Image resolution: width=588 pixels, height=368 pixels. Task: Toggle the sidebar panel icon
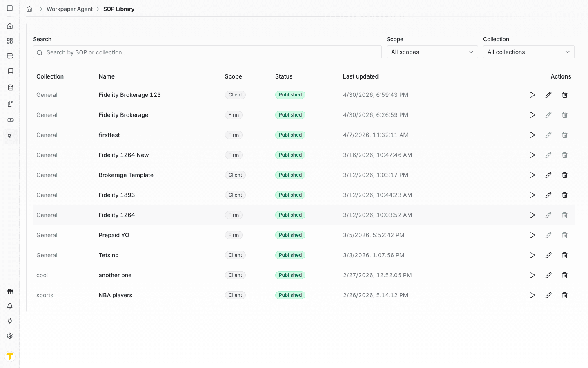coord(10,8)
